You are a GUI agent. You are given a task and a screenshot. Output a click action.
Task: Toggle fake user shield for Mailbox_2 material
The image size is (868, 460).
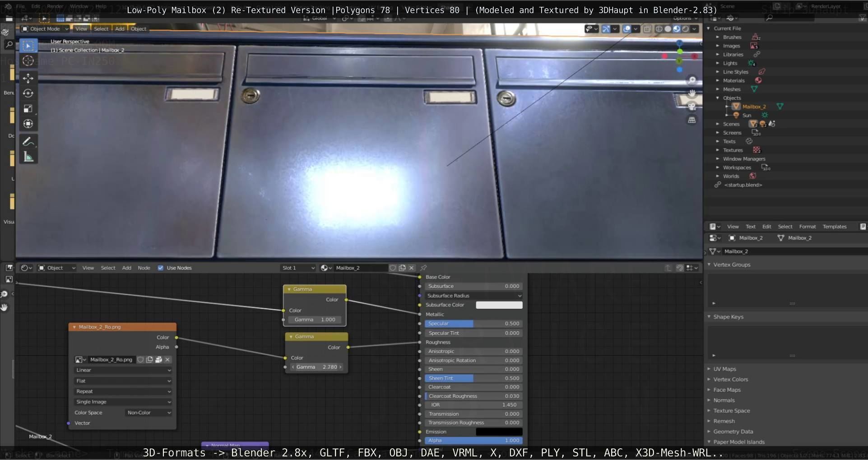click(x=393, y=268)
